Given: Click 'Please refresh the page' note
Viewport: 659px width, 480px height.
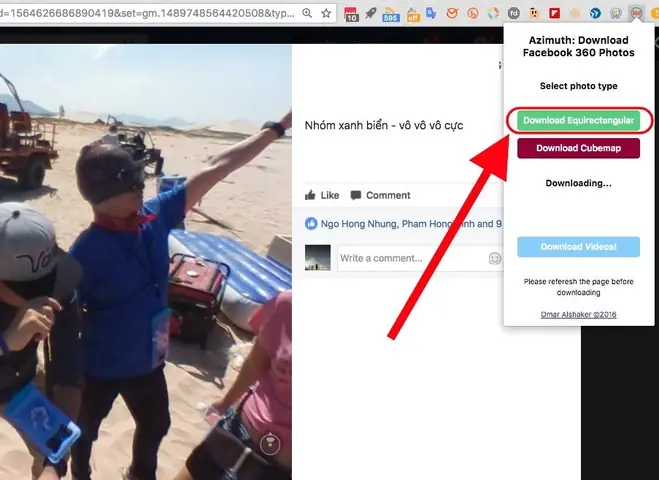Looking at the screenshot, I should click(x=578, y=287).
